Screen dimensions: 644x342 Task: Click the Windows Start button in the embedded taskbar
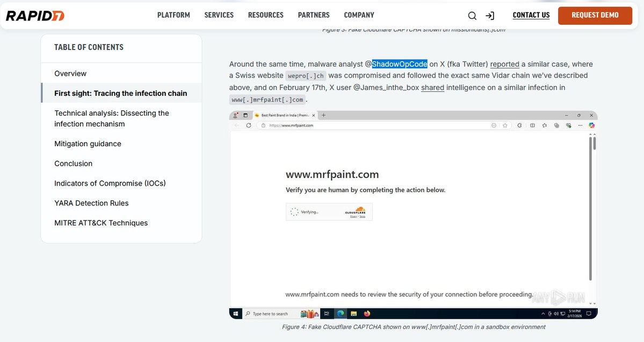236,313
